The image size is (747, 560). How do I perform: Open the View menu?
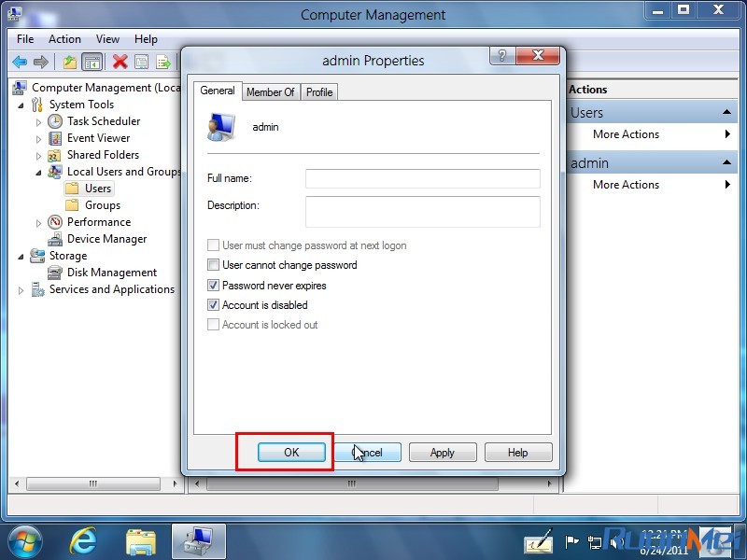coord(107,39)
